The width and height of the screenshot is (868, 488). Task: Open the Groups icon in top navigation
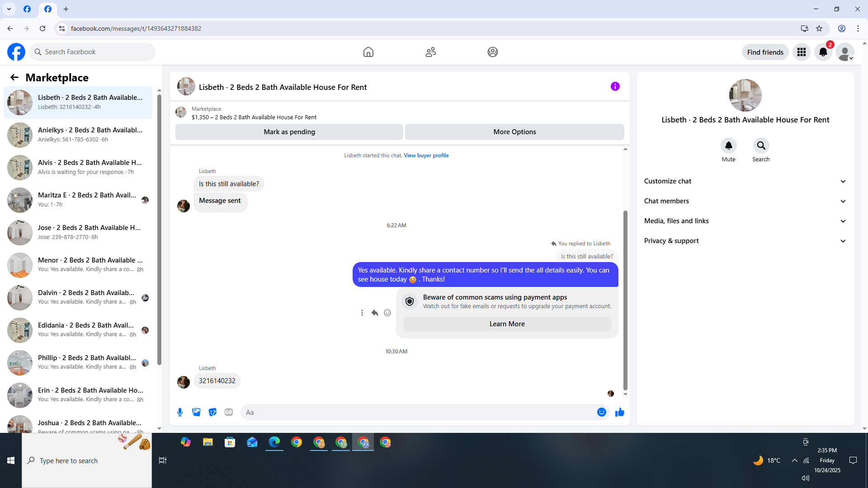(493, 52)
